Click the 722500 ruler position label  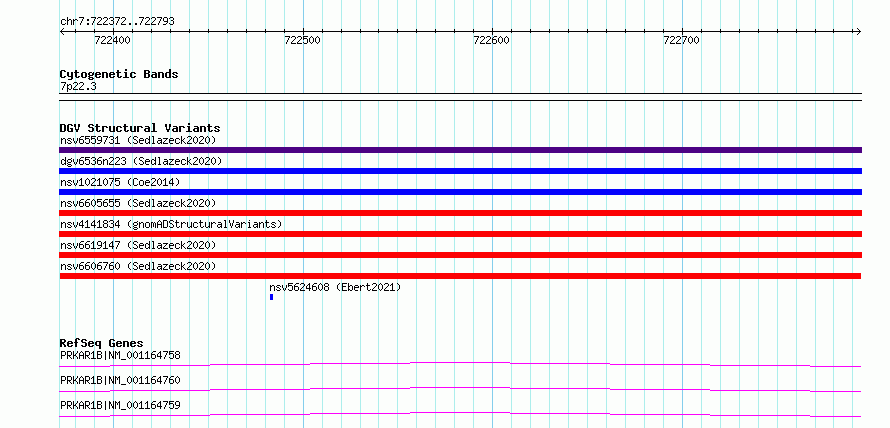[303, 40]
